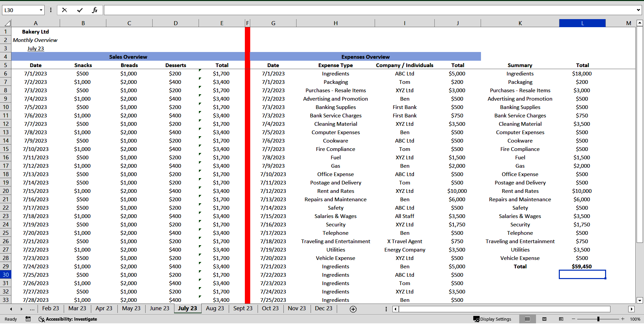The image size is (644, 324).
Task: Zoom out with minus button
Action: coord(574,319)
